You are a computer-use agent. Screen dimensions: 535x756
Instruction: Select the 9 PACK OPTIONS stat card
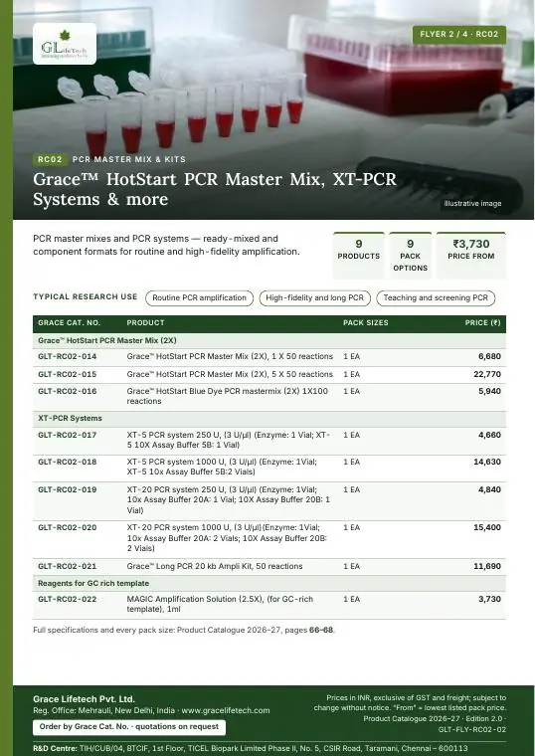(410, 255)
